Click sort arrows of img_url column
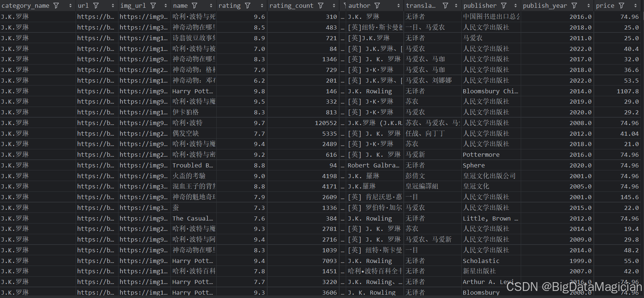The width and height of the screenshot is (644, 298). (x=166, y=6)
